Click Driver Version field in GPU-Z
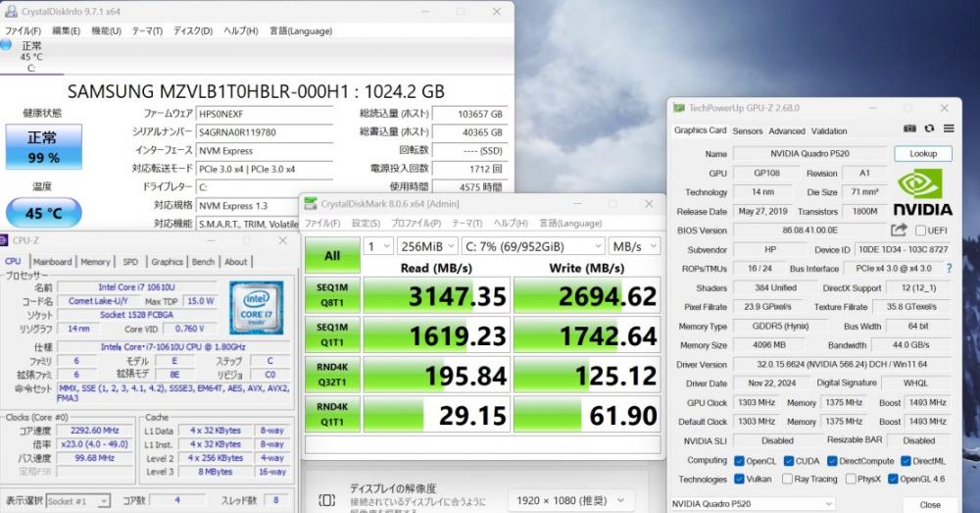 pos(841,364)
